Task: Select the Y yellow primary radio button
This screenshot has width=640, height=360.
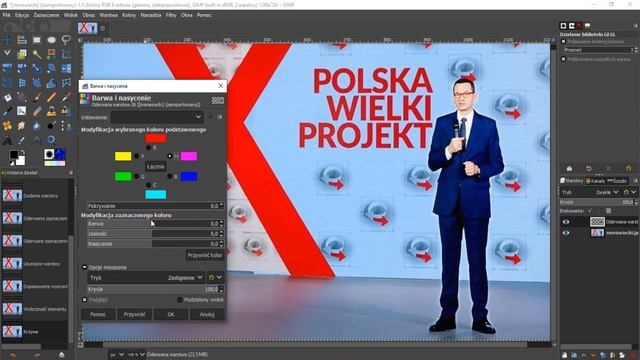Action: pos(137,156)
